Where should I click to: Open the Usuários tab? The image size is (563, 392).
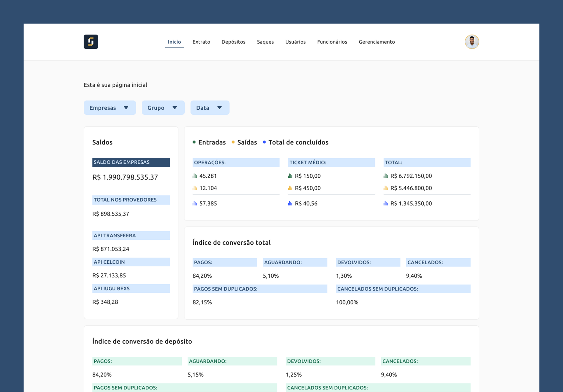(x=296, y=42)
